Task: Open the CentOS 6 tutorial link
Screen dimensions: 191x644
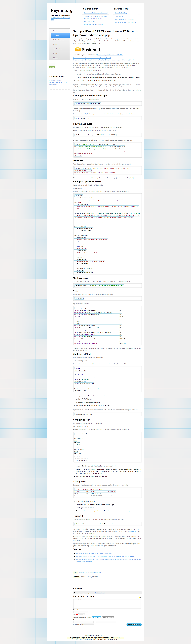Action: coord(103,60)
